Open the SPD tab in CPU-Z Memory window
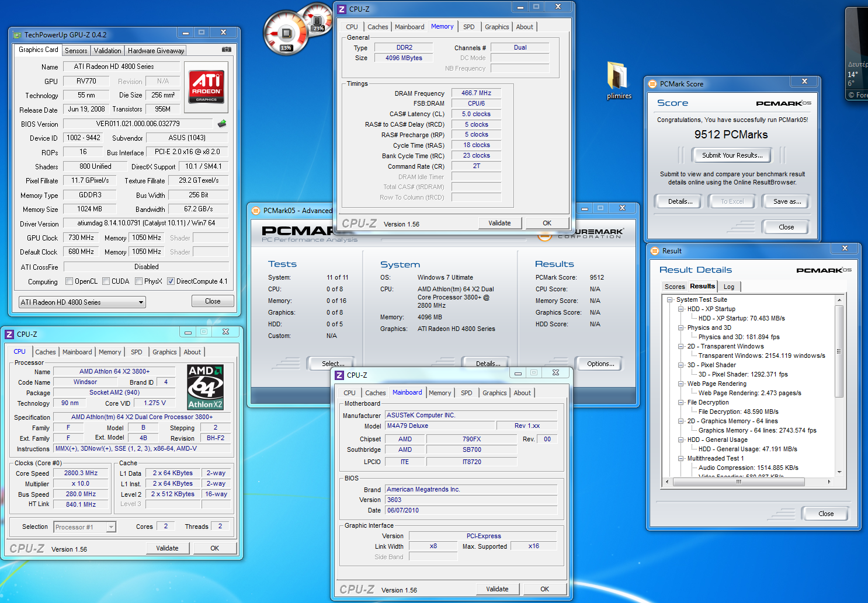 [x=469, y=27]
